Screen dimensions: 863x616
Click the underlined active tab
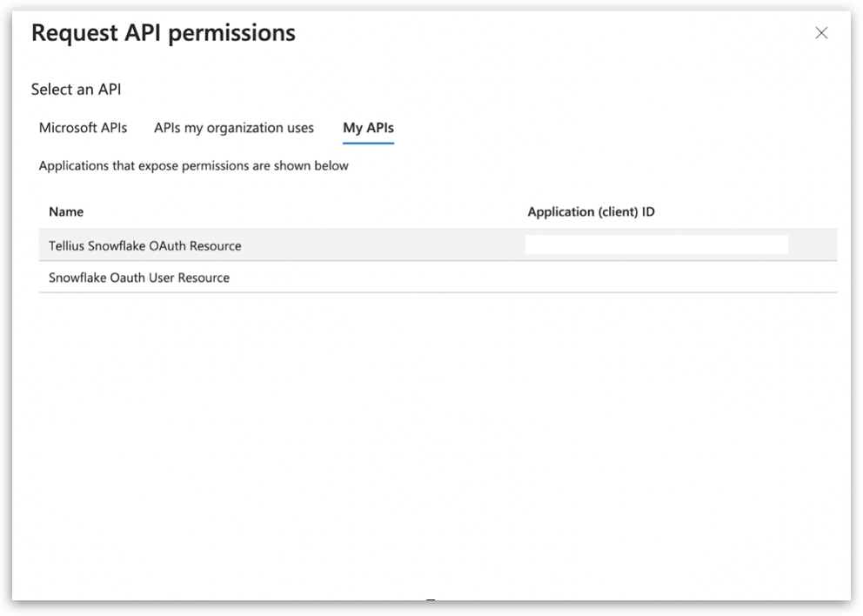point(368,128)
